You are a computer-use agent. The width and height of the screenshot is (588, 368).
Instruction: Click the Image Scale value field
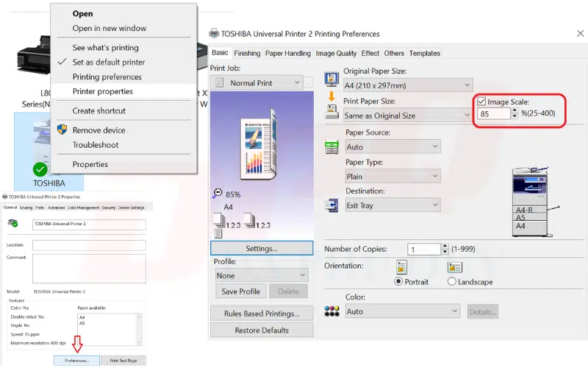click(x=493, y=113)
